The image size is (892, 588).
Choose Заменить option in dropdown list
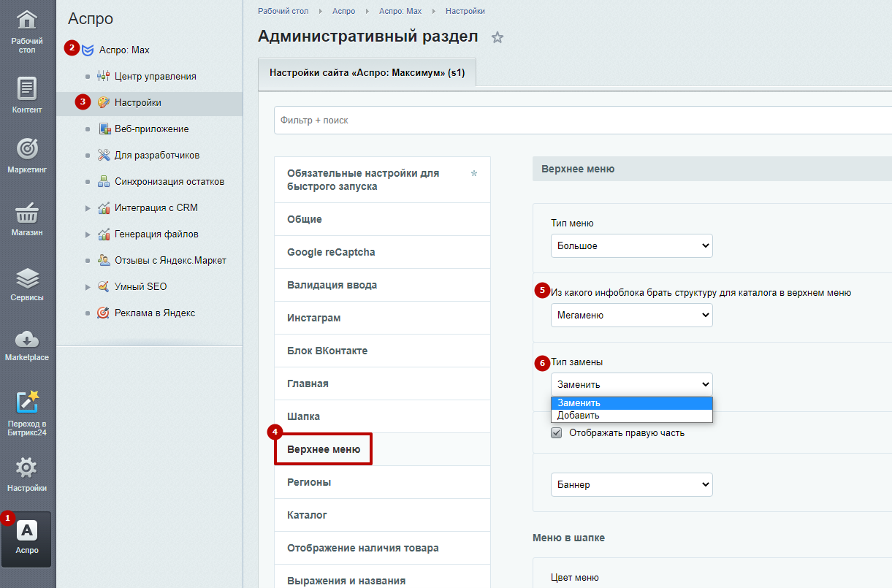[632, 402]
